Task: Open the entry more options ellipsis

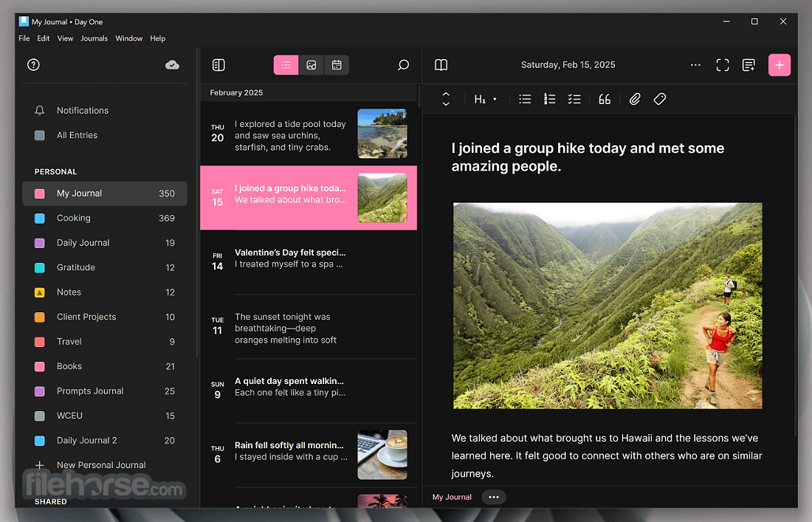Action: pos(695,65)
